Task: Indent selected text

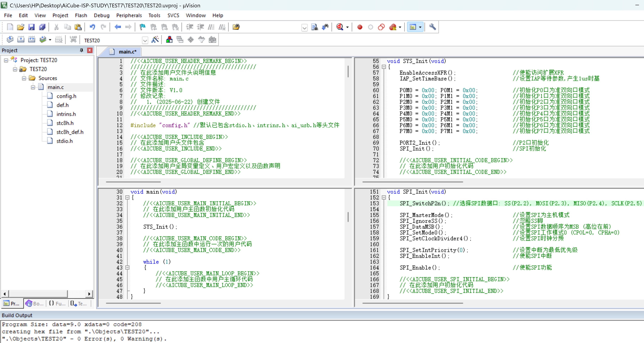Action: coord(190,27)
